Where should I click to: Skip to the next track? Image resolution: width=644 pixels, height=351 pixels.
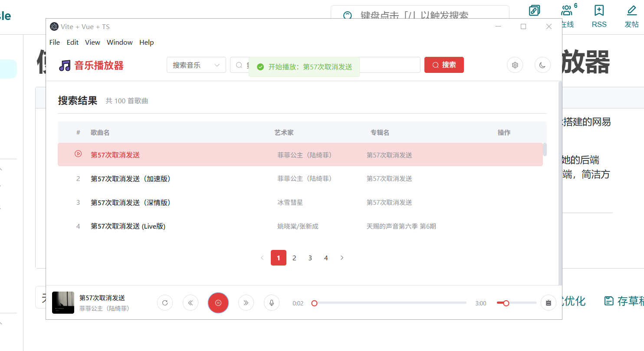point(246,303)
